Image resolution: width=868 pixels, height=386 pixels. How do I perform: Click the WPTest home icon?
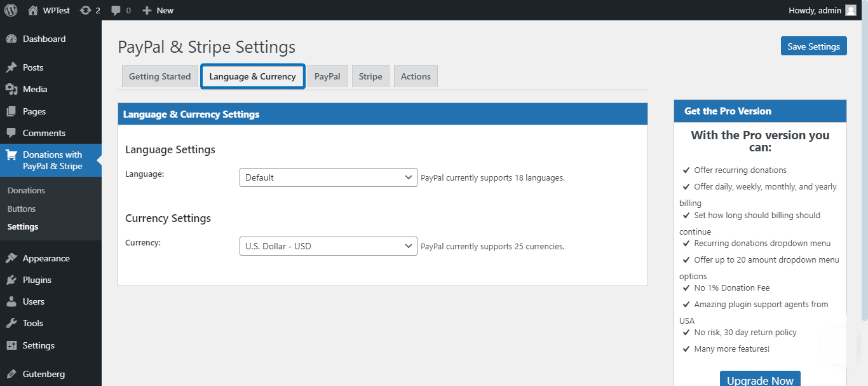33,10
